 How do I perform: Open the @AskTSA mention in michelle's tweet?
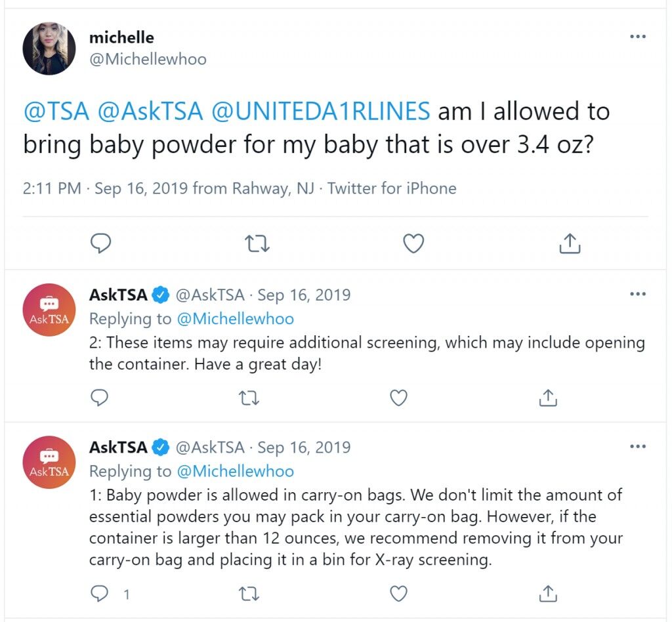pyautogui.click(x=150, y=112)
